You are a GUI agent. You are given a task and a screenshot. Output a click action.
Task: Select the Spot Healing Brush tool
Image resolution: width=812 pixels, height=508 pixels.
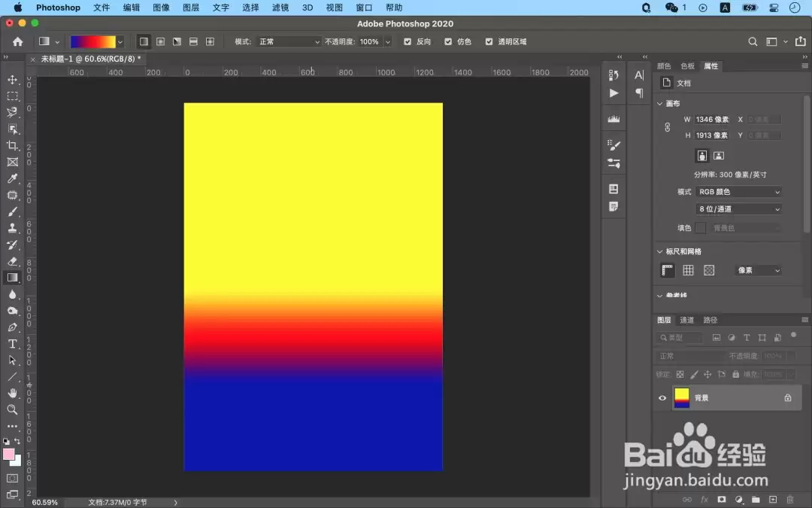(13, 196)
